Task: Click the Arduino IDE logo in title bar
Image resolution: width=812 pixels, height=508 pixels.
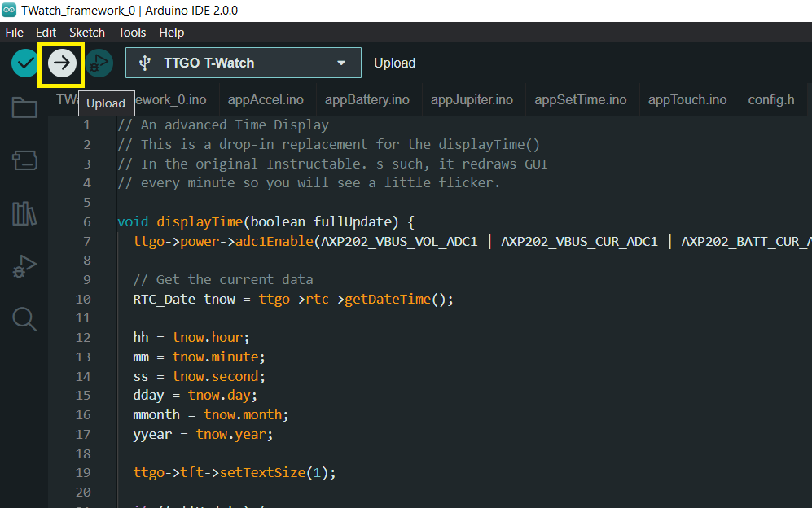Action: coord(9,10)
